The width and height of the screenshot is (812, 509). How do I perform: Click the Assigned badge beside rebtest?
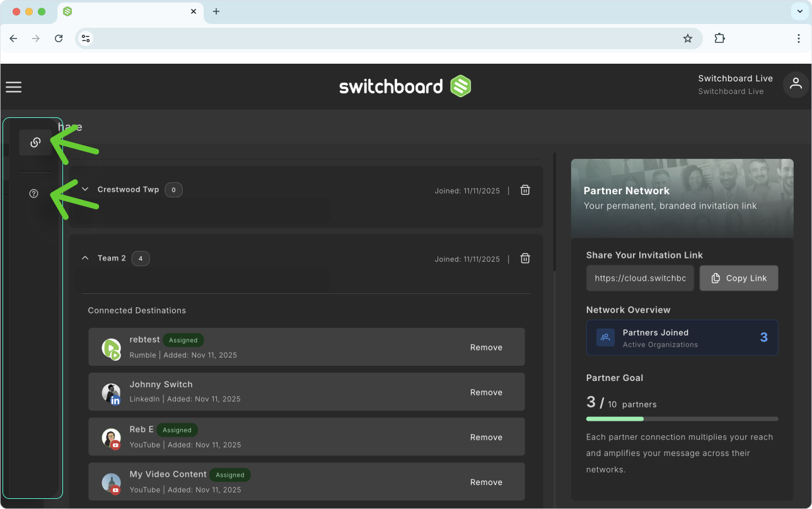(x=183, y=340)
